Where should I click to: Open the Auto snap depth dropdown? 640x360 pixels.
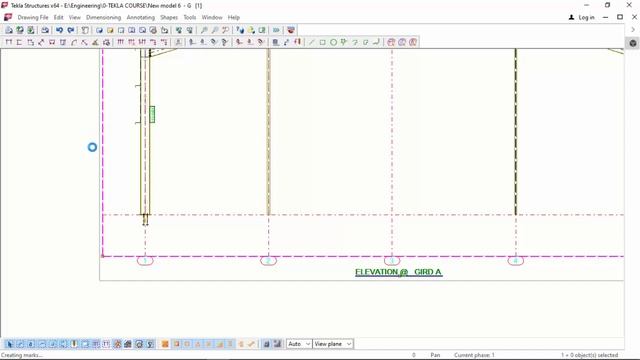click(x=299, y=344)
